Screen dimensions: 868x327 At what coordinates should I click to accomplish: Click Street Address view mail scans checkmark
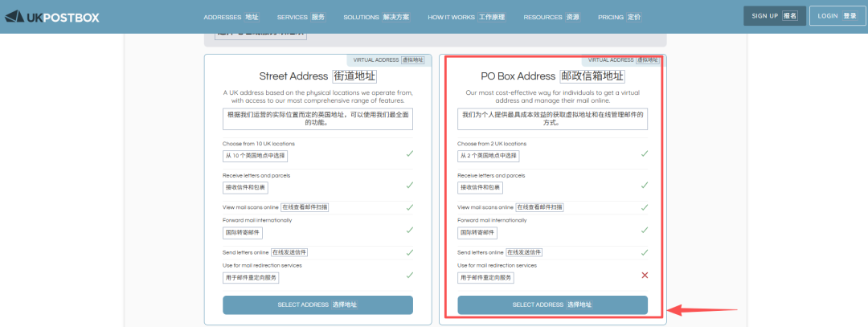coord(409,207)
